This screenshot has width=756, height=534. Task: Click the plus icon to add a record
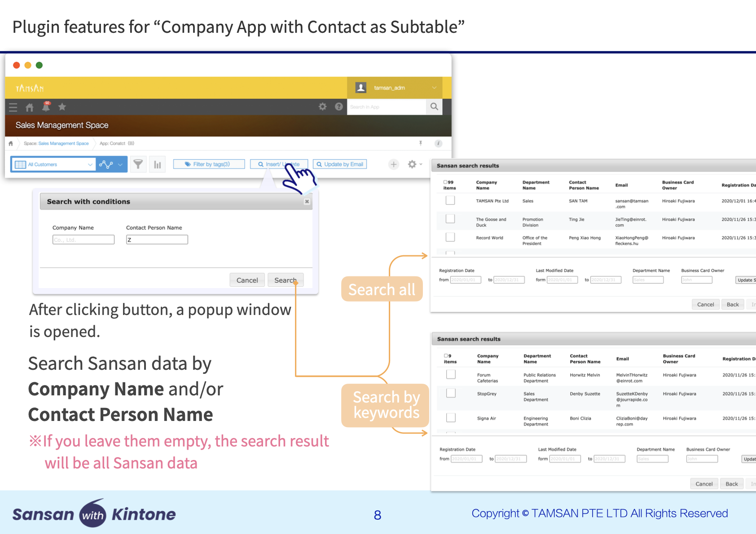pyautogui.click(x=393, y=164)
